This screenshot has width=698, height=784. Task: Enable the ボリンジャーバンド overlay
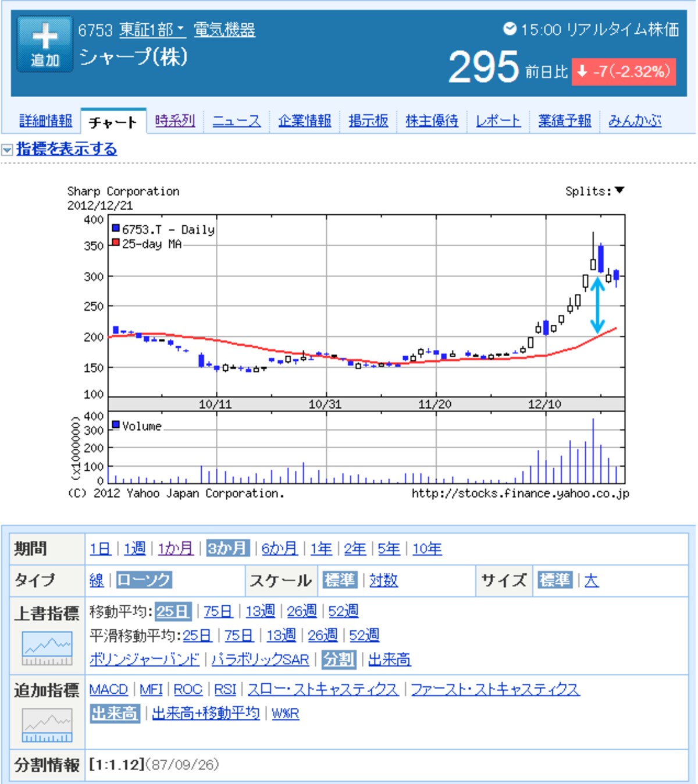(144, 659)
